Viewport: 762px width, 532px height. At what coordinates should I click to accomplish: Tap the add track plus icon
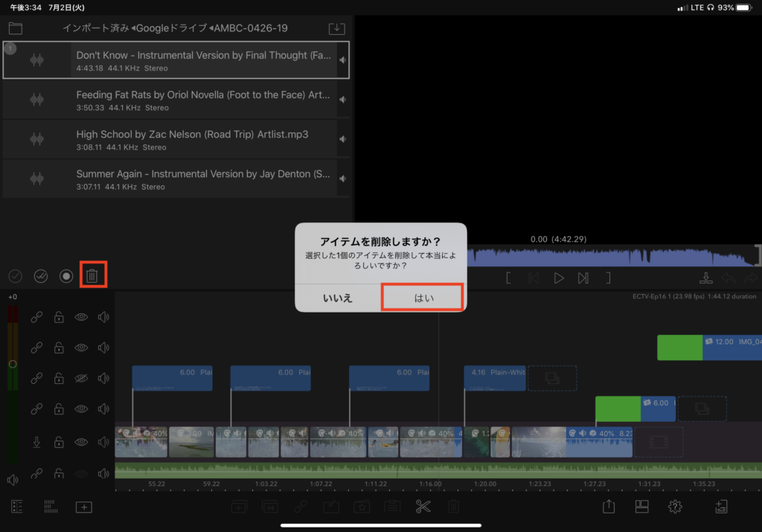point(84,507)
